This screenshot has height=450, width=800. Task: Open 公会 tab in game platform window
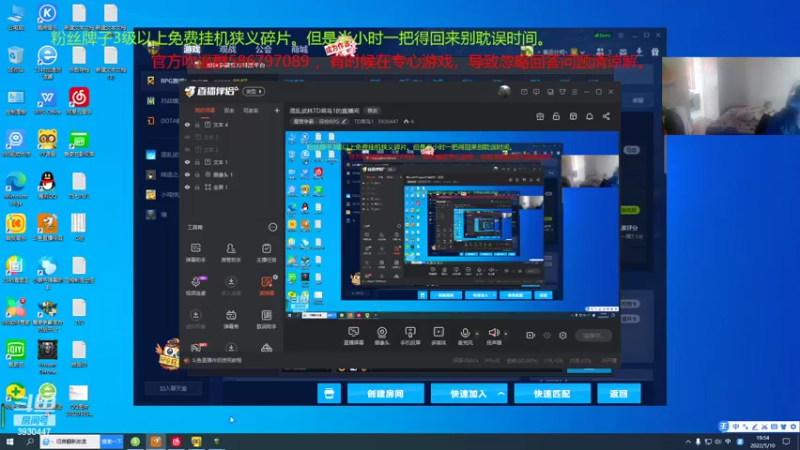pos(264,49)
